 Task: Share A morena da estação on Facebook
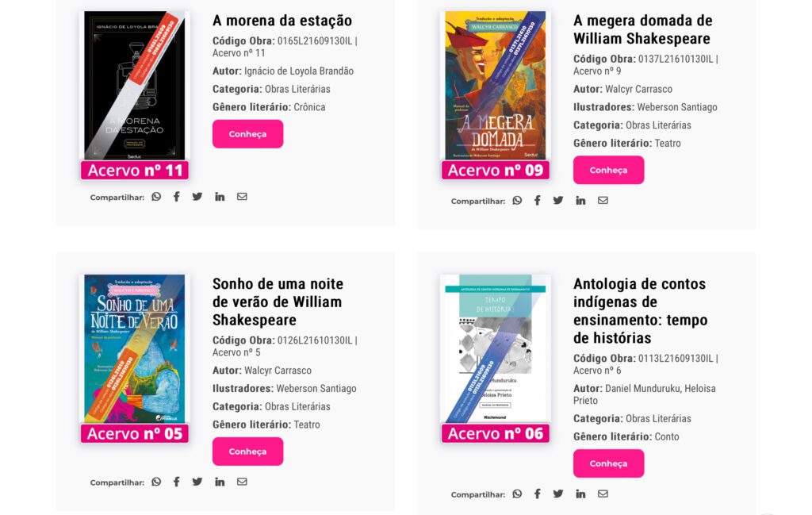click(177, 196)
